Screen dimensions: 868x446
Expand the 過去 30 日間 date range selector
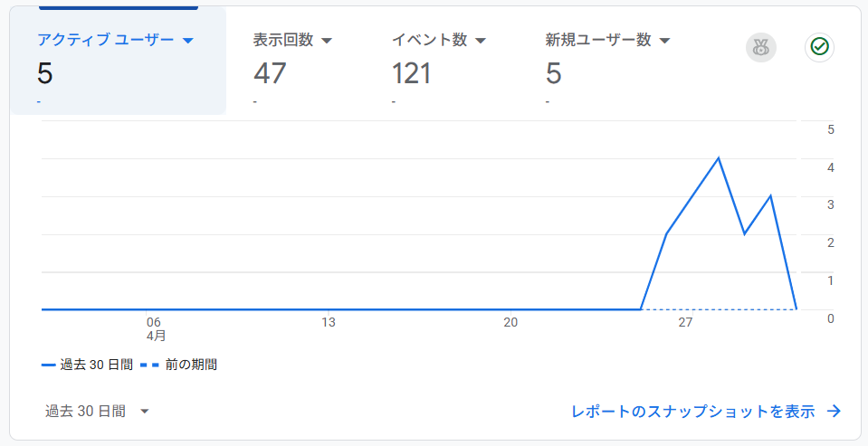[98, 411]
